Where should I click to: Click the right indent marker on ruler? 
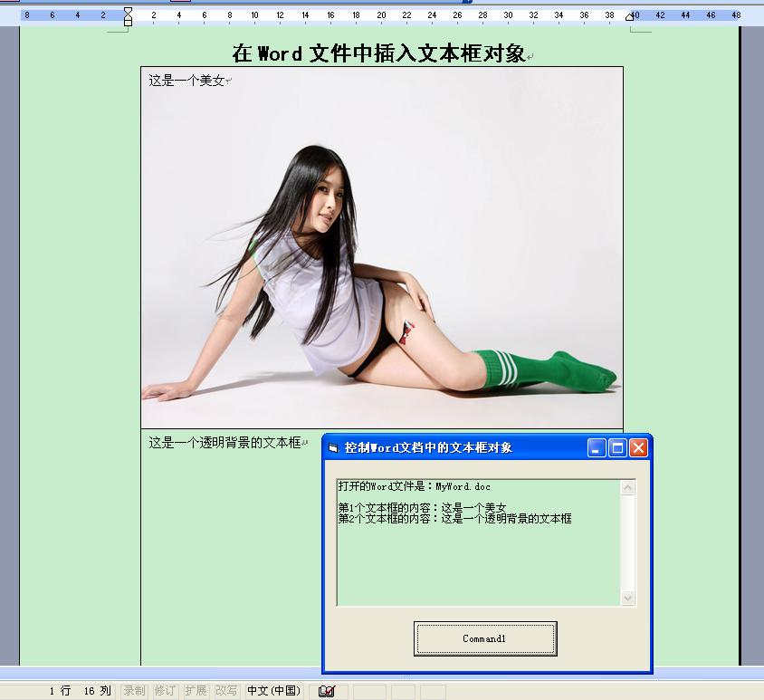(629, 17)
